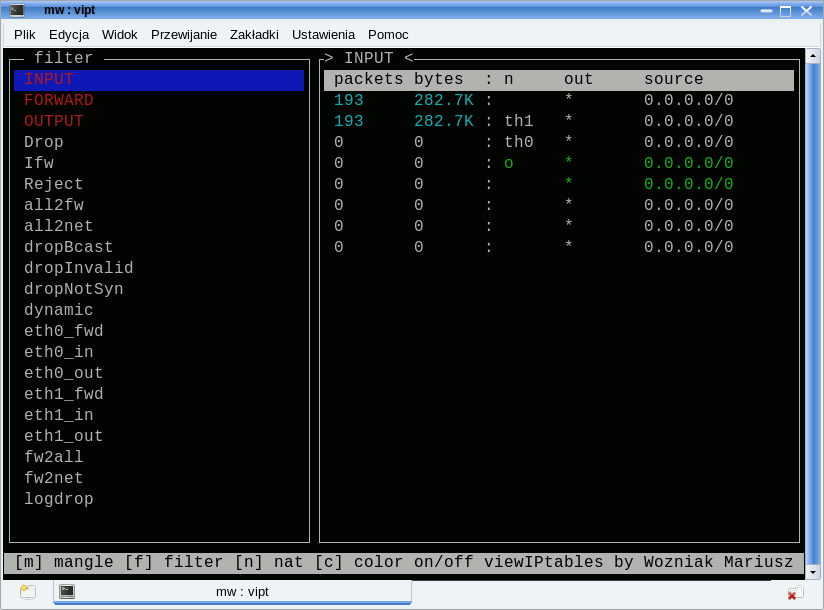Select the eth0_in chain entry
824x610 pixels.
(x=59, y=353)
